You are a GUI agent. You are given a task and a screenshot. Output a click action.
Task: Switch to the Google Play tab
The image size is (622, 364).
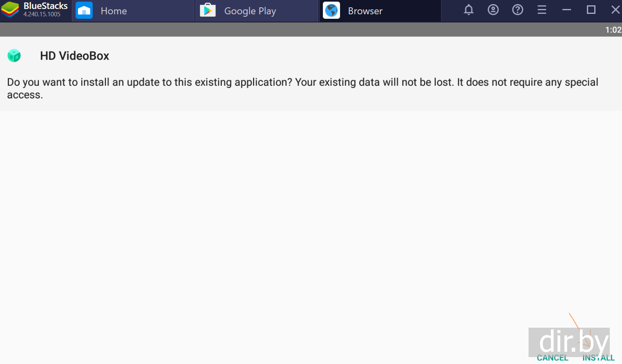click(250, 11)
